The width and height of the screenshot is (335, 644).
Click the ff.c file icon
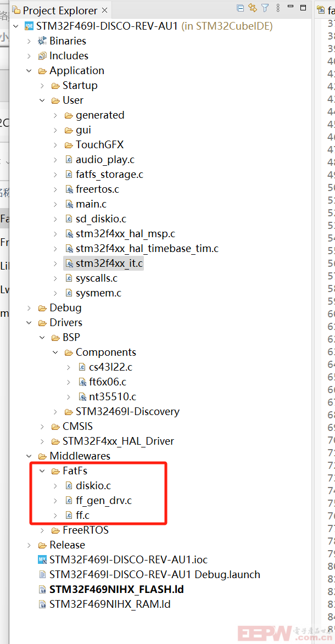click(x=69, y=515)
